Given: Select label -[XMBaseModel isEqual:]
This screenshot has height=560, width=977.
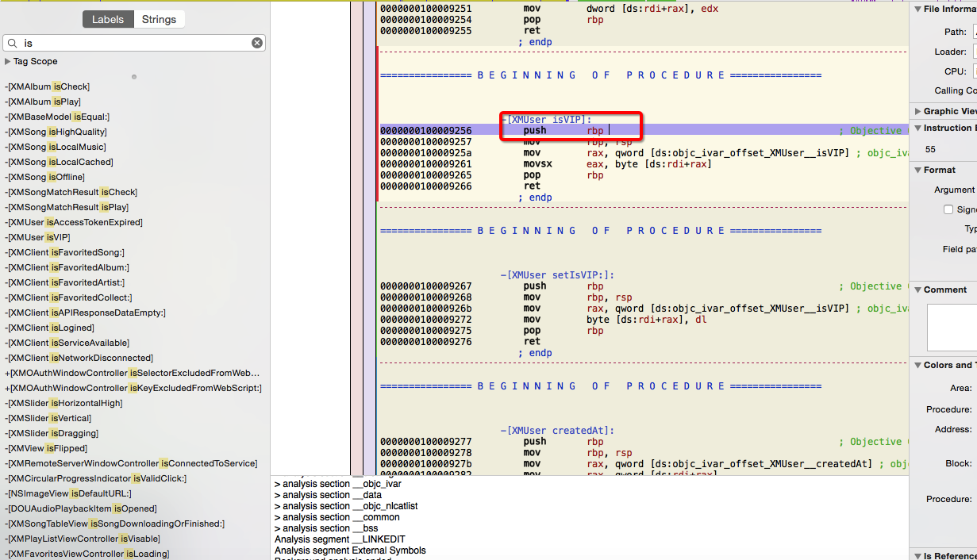Looking at the screenshot, I should point(57,117).
